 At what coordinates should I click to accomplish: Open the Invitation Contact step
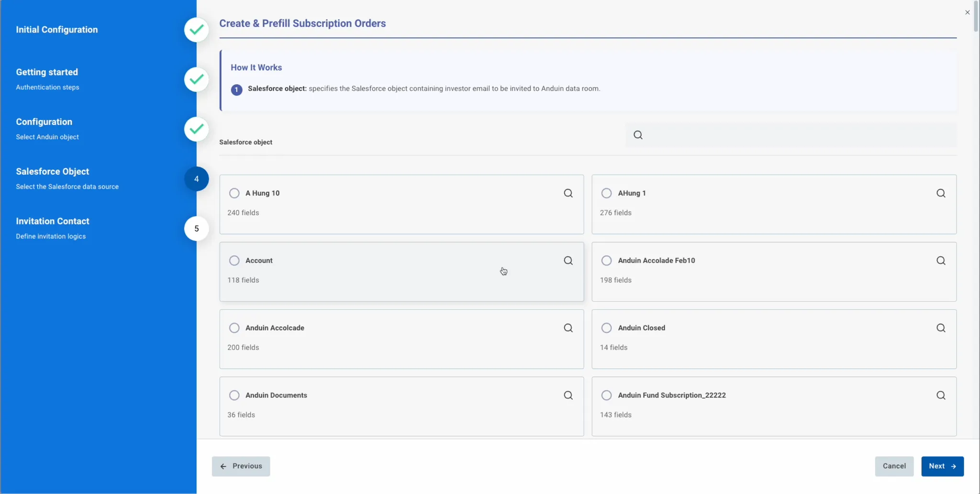[x=53, y=221]
